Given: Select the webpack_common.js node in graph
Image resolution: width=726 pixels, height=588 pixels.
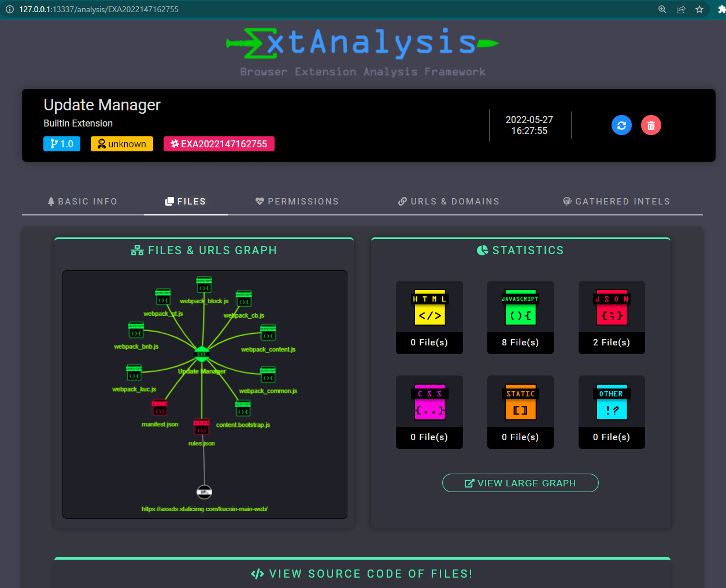Looking at the screenshot, I should [x=268, y=375].
